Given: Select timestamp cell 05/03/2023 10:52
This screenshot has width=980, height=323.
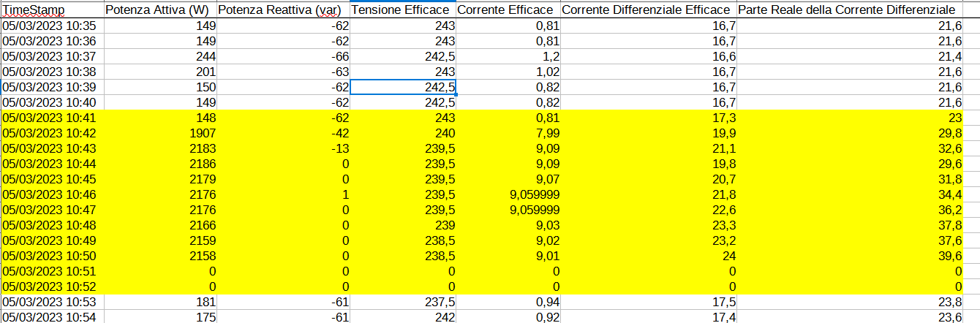Looking at the screenshot, I should point(51,286).
